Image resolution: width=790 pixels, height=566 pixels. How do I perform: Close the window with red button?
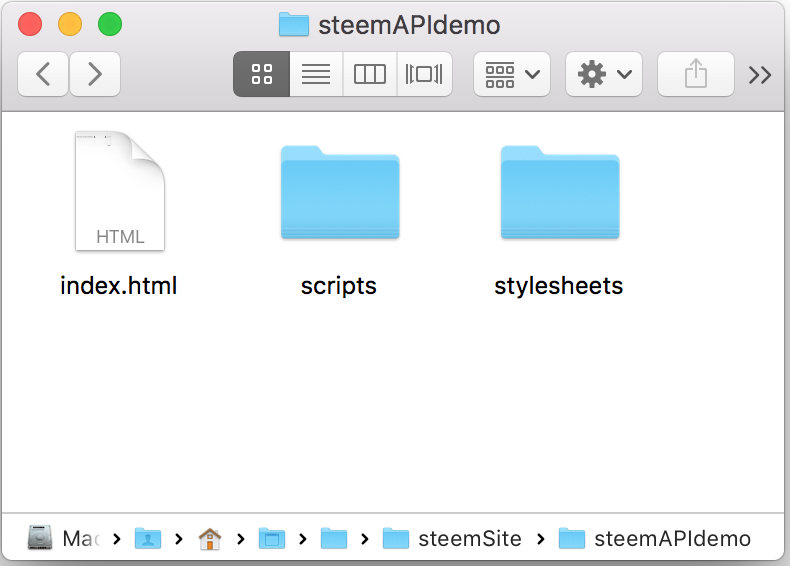[30, 24]
